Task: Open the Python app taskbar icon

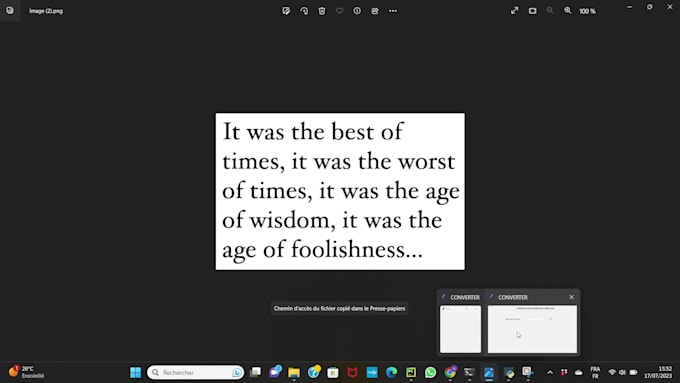Action: [x=509, y=372]
